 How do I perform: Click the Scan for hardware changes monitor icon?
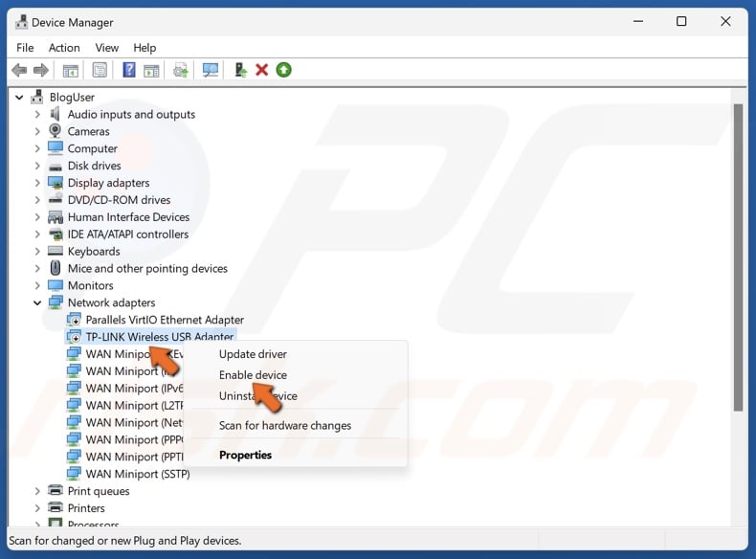(211, 71)
